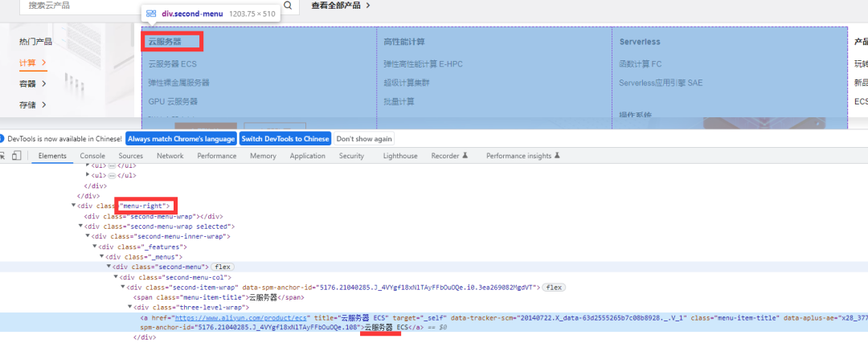Collapse the second-menu-col node

117,277
